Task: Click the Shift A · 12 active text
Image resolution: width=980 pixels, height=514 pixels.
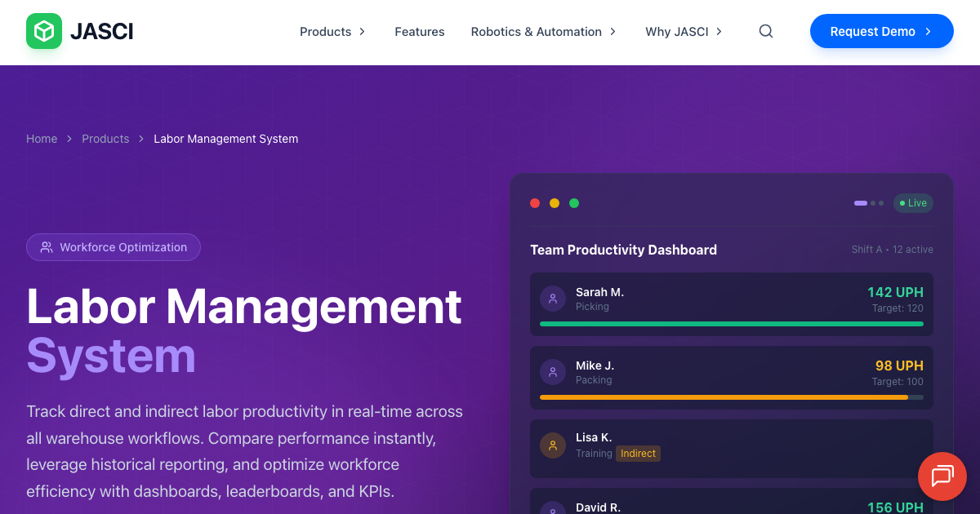Action: (893, 250)
